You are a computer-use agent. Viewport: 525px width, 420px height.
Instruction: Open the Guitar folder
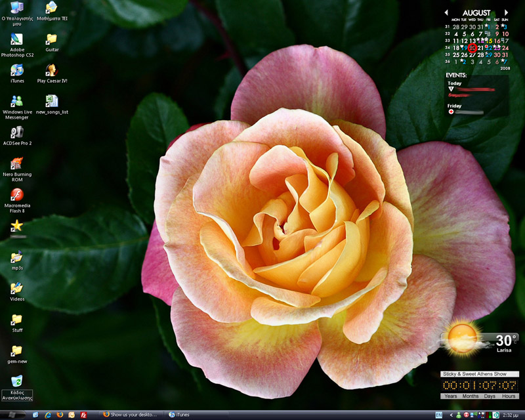tap(52, 39)
